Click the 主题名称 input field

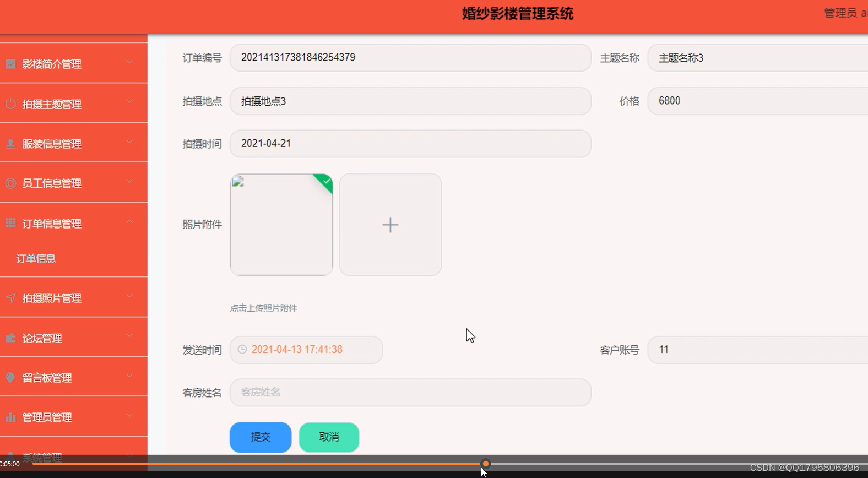pos(758,58)
